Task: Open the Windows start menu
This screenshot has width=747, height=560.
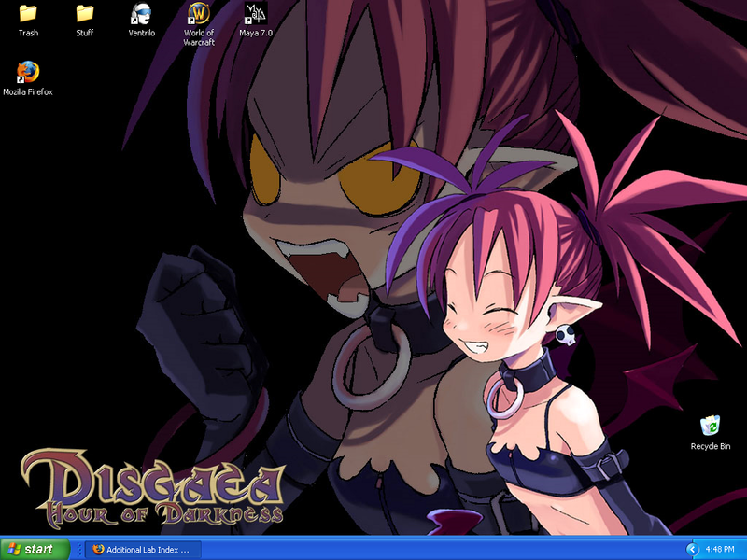Action: point(35,549)
